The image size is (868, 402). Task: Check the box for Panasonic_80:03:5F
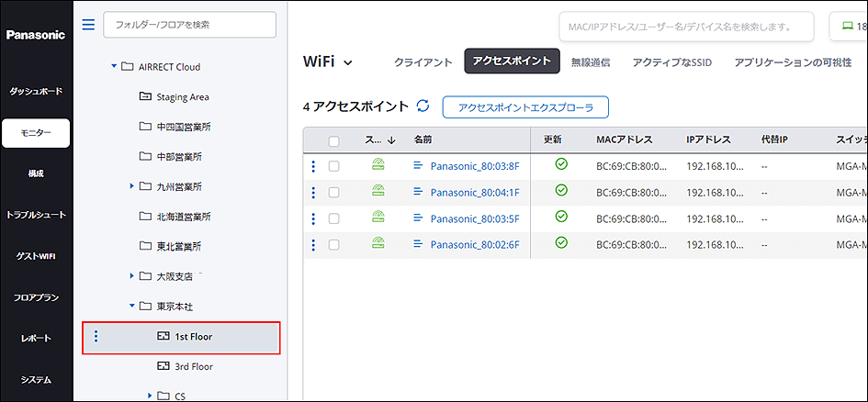click(x=333, y=218)
